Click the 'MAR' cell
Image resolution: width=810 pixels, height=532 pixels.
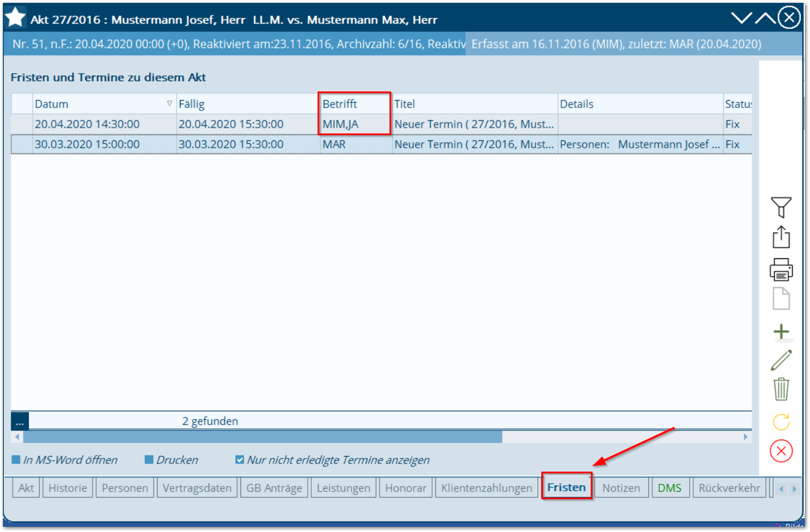[x=356, y=144]
